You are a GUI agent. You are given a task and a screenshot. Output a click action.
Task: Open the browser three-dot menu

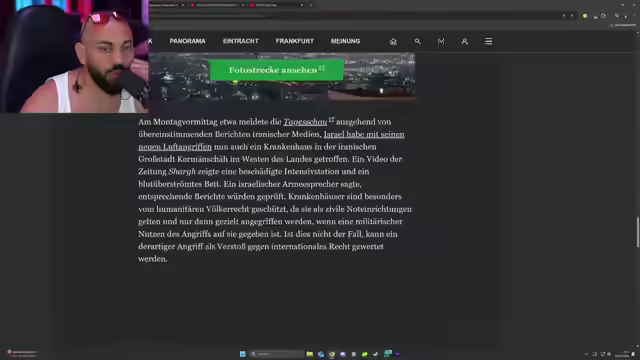634,16
